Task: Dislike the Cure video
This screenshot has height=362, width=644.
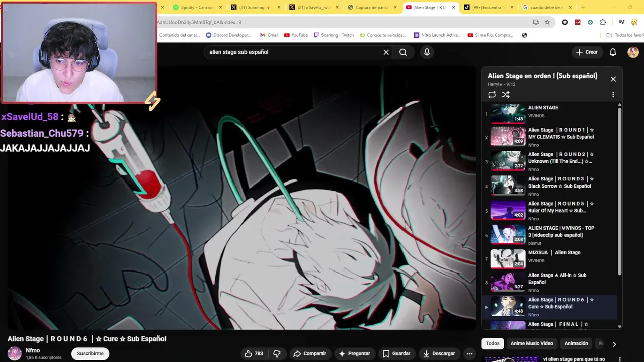Action: click(x=277, y=354)
